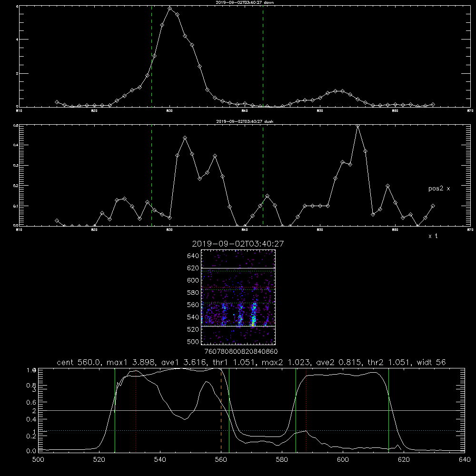Click the 'widt 56' value in the stats line
476x476 pixels.
[x=431, y=362]
